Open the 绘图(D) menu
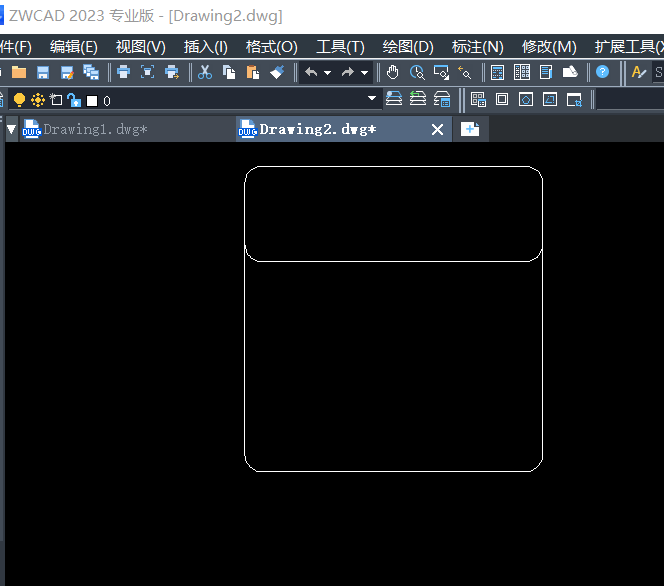 [x=408, y=47]
